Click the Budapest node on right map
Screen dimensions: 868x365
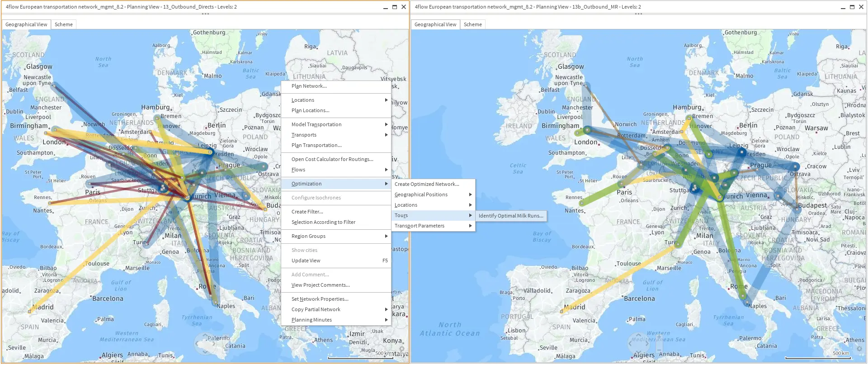click(797, 209)
